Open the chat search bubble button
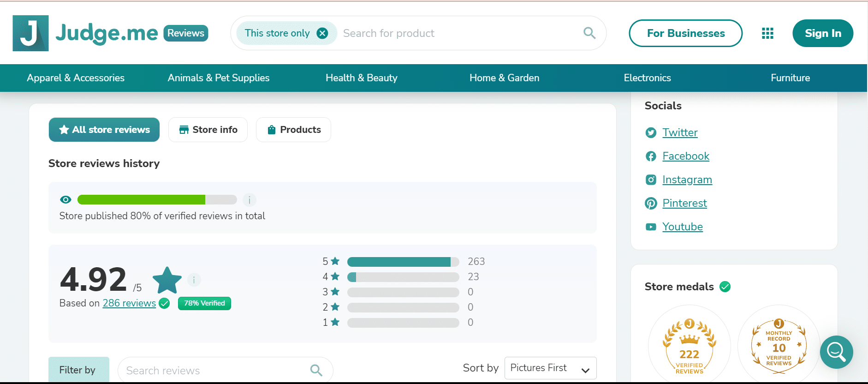The image size is (868, 384). click(837, 352)
